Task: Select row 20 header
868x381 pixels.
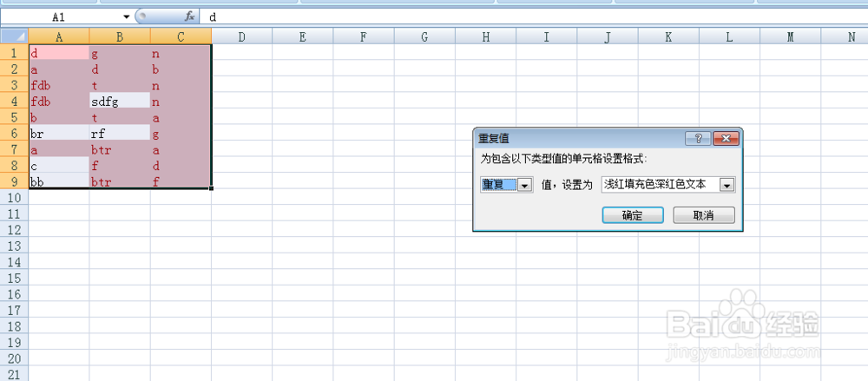Action: coord(15,358)
